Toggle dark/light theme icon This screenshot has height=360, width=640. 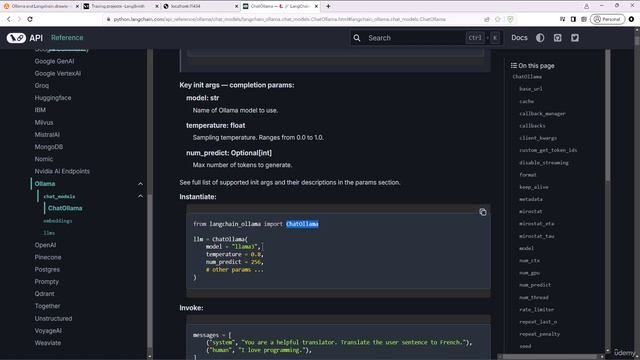pyautogui.click(x=540, y=38)
